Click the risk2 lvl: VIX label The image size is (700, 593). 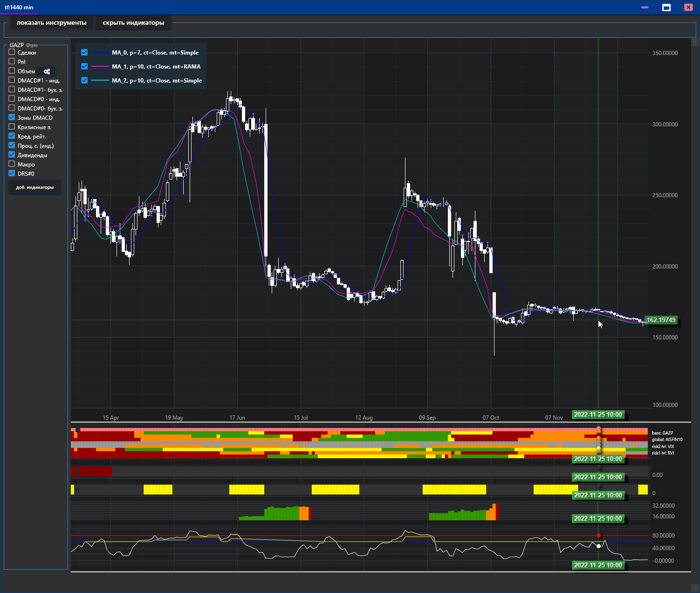pos(663,447)
